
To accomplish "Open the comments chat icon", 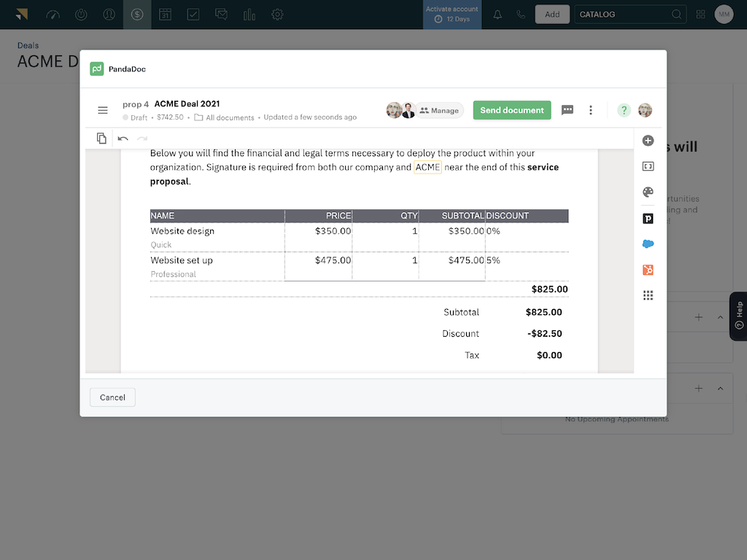I will [x=568, y=110].
